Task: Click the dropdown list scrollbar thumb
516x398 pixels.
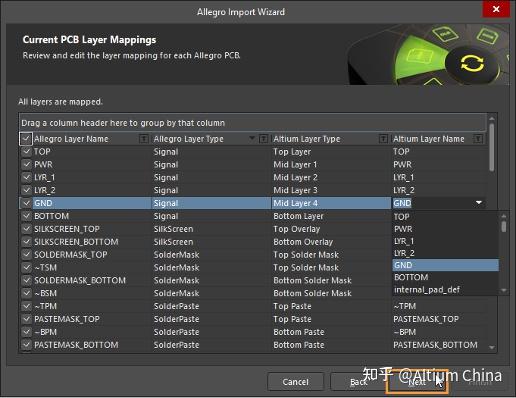Action: [x=504, y=227]
